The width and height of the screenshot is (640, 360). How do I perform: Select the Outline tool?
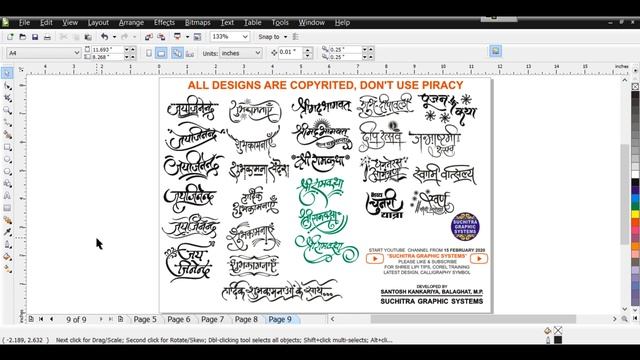[7, 244]
